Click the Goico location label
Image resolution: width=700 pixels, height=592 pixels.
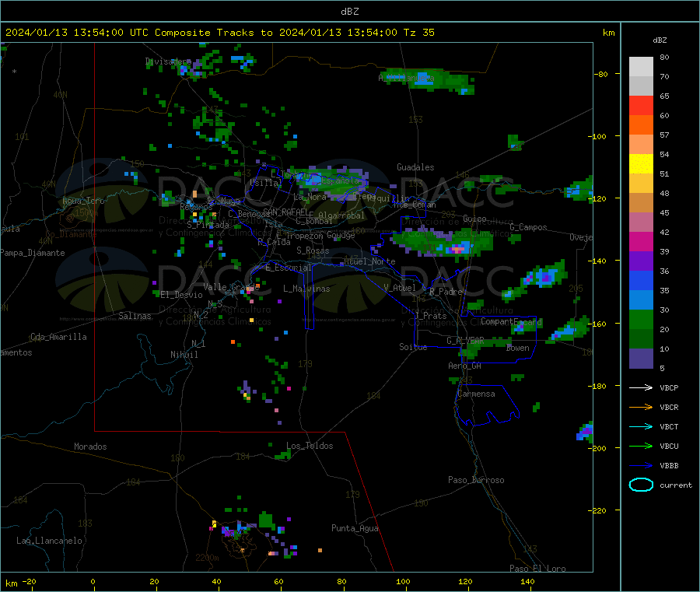click(474, 219)
